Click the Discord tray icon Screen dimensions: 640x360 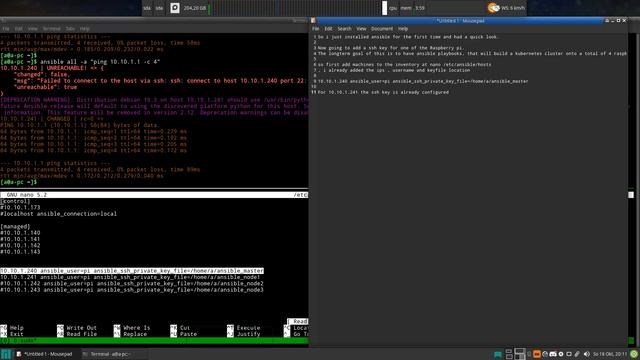pos(553,354)
